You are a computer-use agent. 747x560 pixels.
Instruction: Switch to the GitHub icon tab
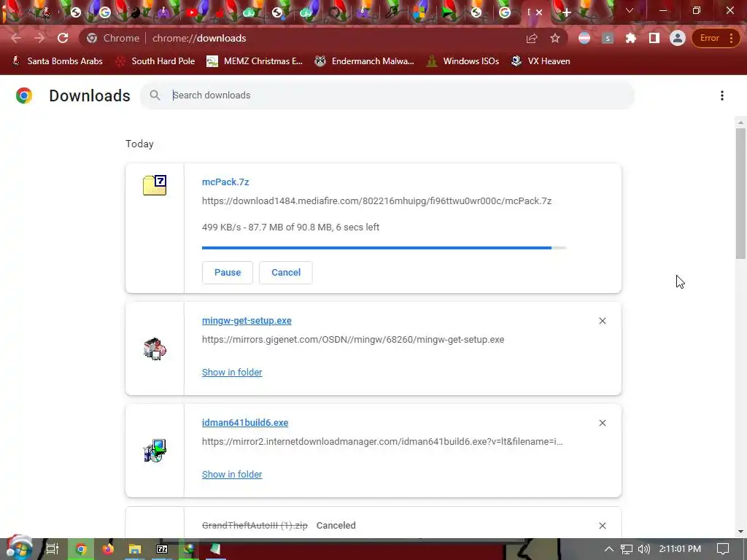click(334, 12)
